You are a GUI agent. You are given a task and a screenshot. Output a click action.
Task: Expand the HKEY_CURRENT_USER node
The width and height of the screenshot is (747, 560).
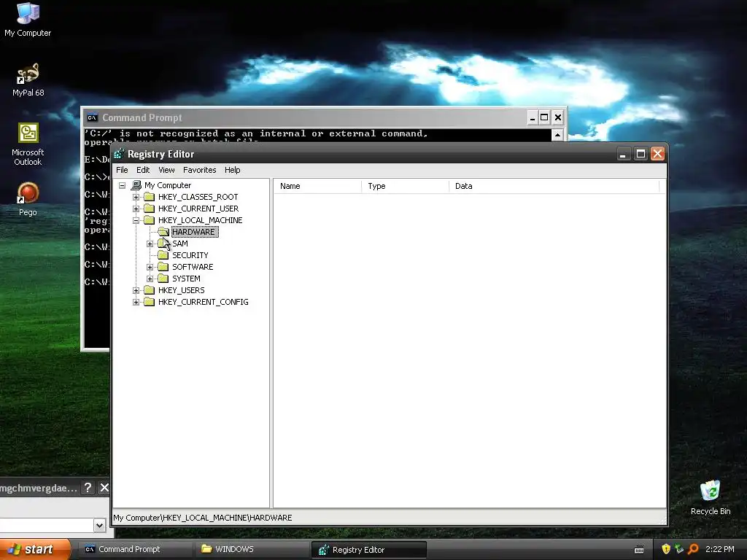[136, 209]
